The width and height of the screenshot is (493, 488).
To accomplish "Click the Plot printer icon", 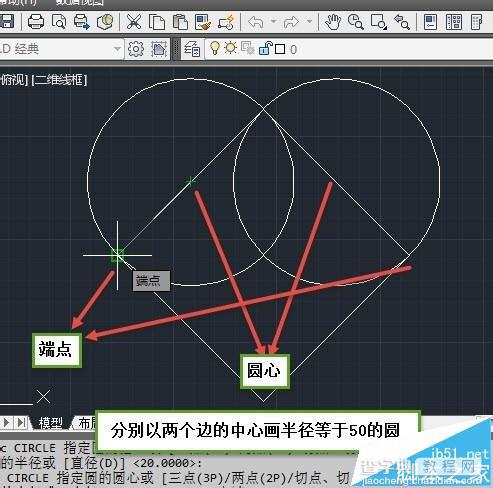I will point(36,22).
